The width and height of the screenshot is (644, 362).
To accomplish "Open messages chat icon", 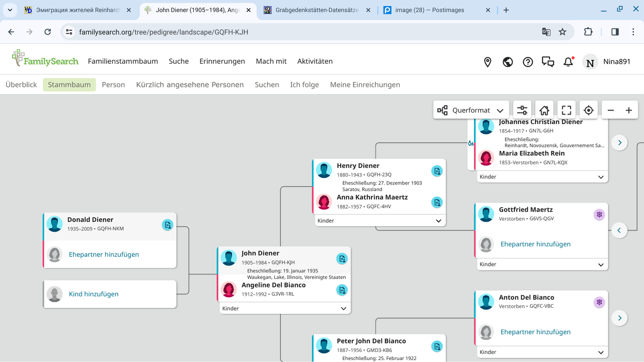I will pos(548,62).
